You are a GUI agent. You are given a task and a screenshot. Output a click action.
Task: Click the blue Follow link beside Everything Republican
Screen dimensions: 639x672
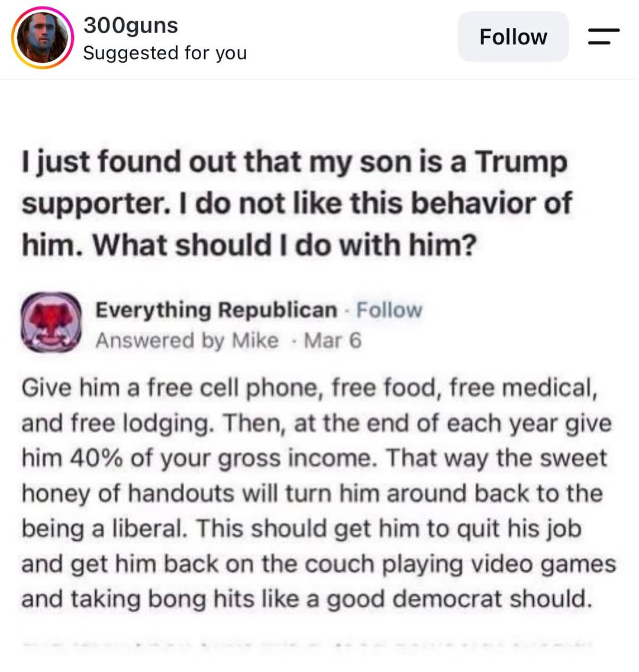tap(389, 310)
